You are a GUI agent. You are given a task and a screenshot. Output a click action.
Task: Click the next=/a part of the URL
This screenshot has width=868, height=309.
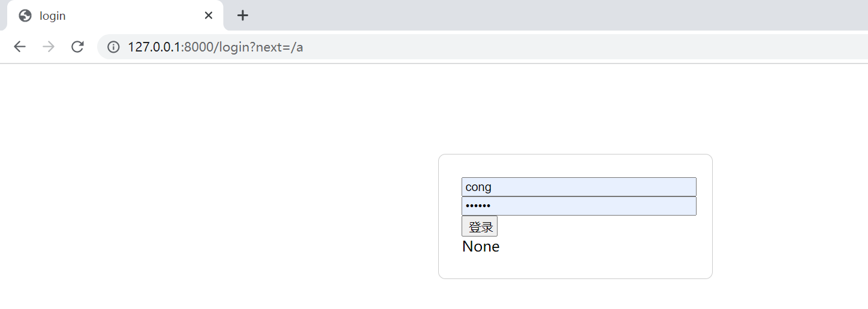tap(279, 47)
